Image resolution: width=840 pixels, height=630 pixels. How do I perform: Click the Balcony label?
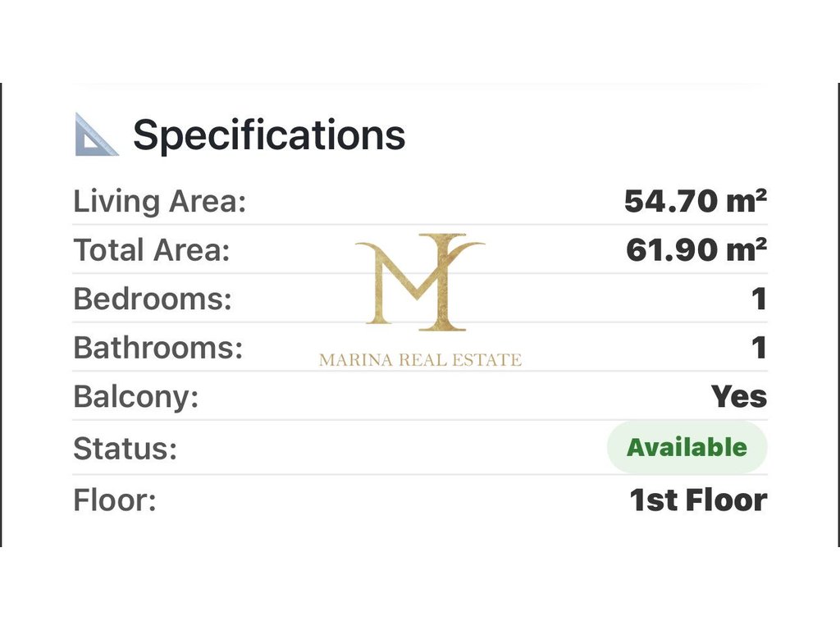[x=136, y=397]
